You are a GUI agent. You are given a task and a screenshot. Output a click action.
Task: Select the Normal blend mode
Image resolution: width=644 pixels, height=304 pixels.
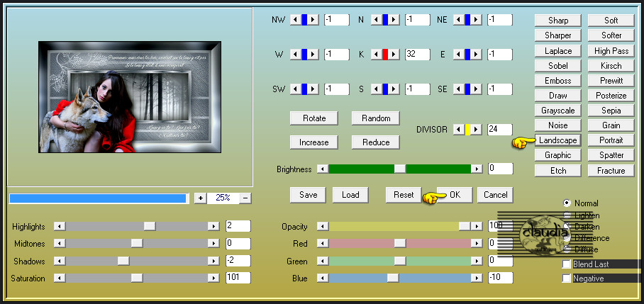click(x=567, y=203)
